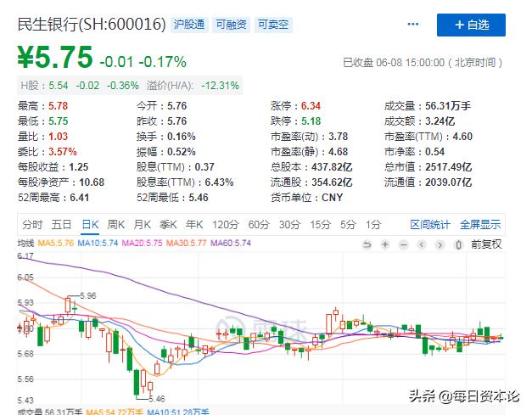
Task: Select the 5分 chart tab
Action: (348, 225)
